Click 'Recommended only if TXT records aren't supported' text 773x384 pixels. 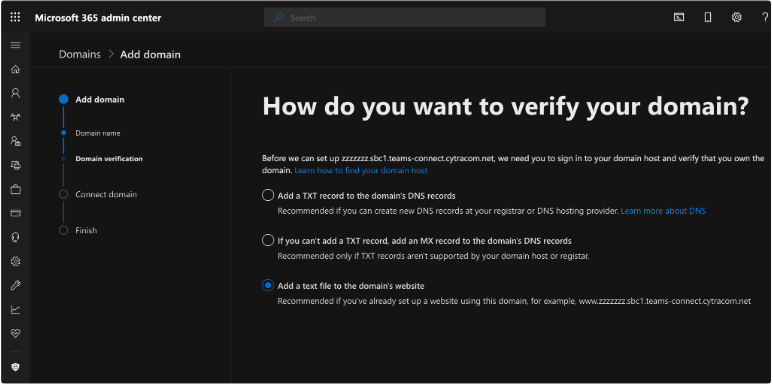pos(433,256)
